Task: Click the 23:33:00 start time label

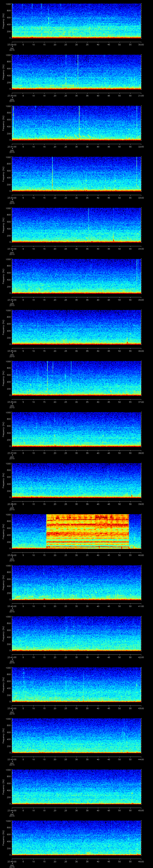Action: click(12, 249)
